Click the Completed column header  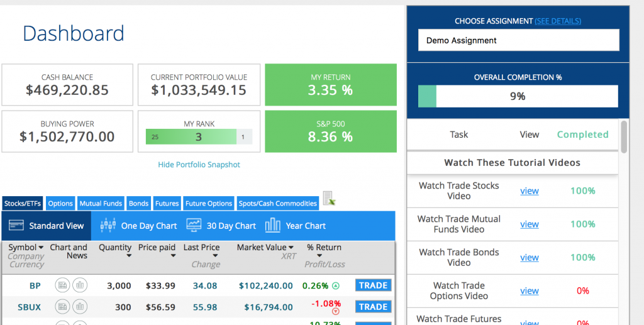click(x=582, y=134)
